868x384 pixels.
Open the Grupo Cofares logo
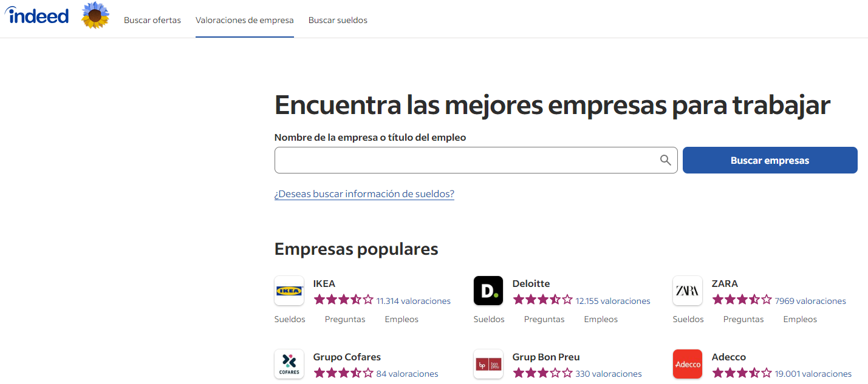click(x=289, y=364)
